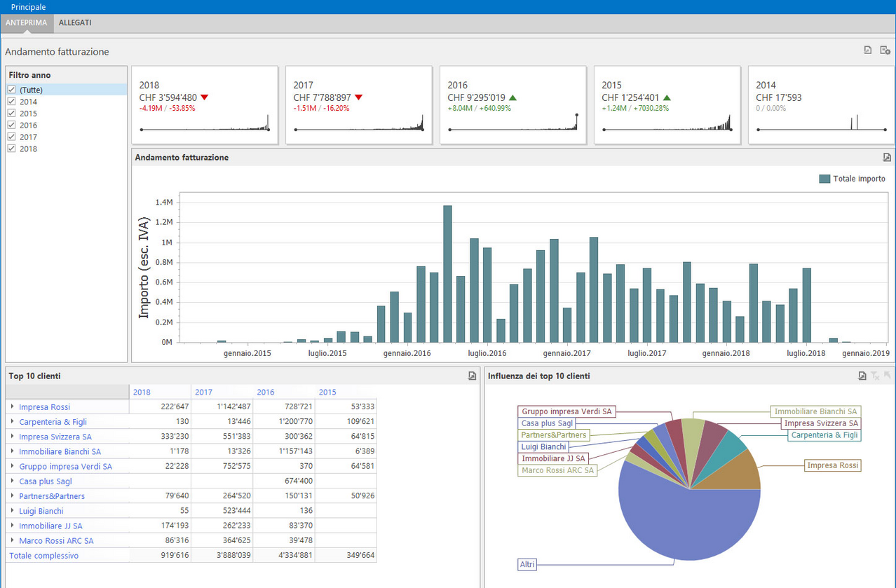Image resolution: width=896 pixels, height=588 pixels.
Task: Uncheck the 2014 year filter
Action: 11,102
